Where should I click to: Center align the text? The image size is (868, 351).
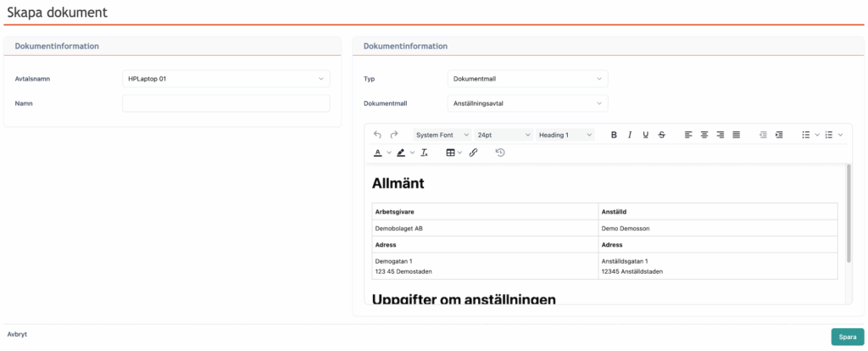pyautogui.click(x=704, y=135)
